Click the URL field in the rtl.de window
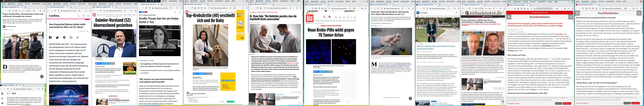This screenshot has width=644, height=106. [162, 8]
